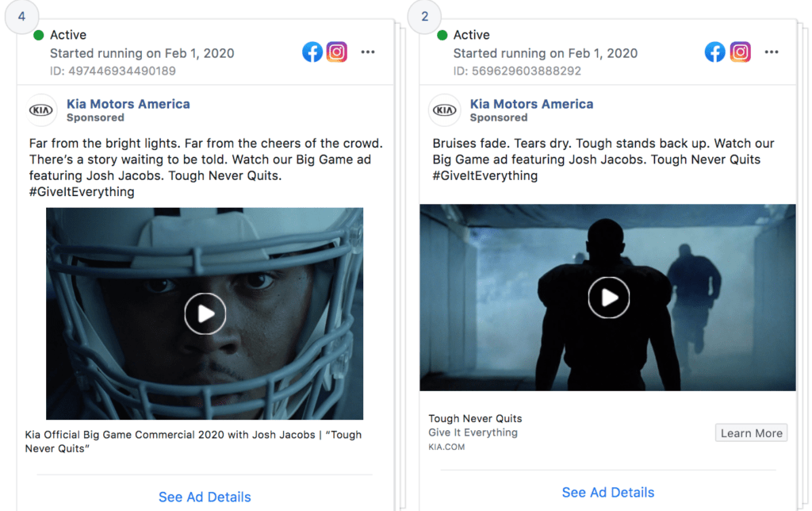Click 'Started running on Feb 1, 2020' on left ad
This screenshot has height=511, width=812.
point(142,53)
